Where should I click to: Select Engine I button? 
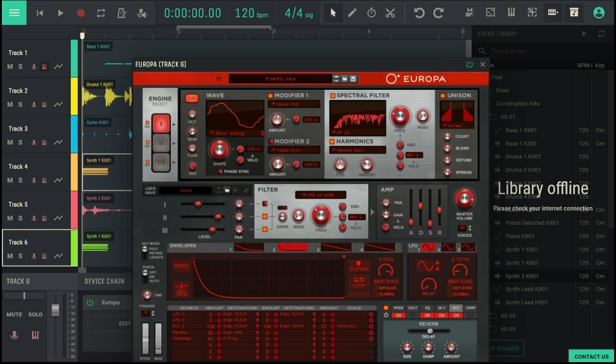pos(161,124)
